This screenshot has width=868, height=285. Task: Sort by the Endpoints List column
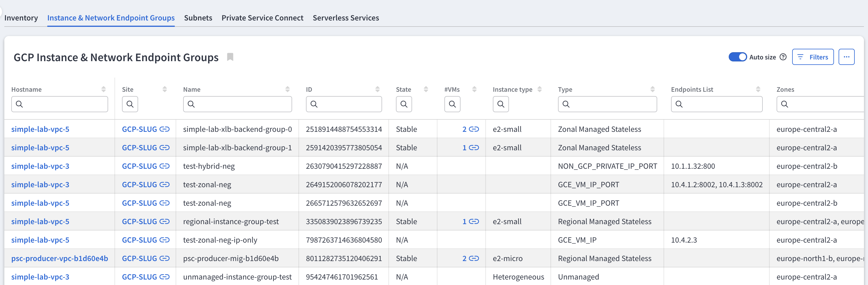pos(758,89)
